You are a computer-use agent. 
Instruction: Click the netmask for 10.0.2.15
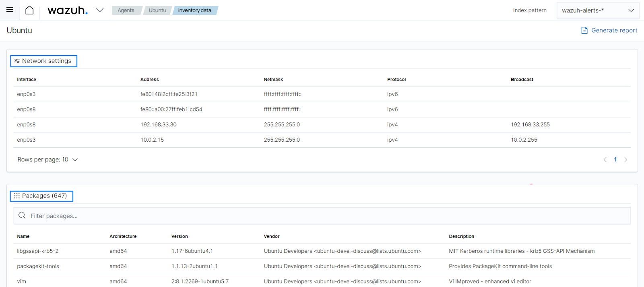pyautogui.click(x=282, y=140)
